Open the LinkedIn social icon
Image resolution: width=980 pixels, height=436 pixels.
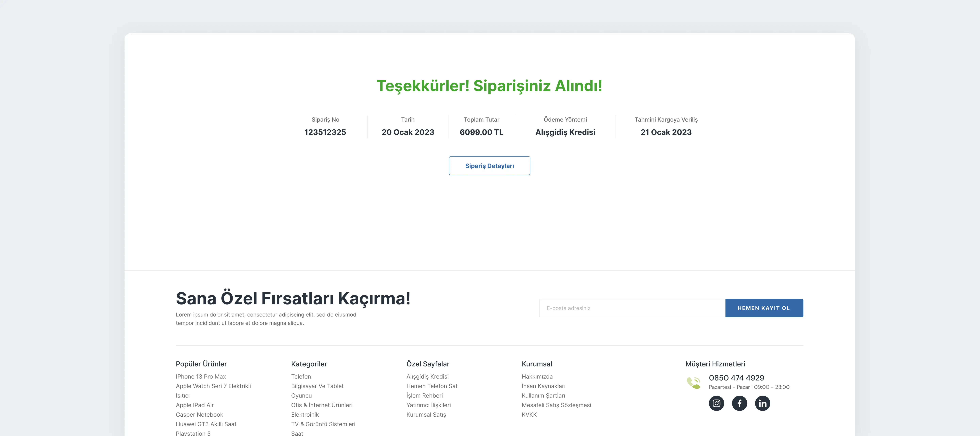[x=762, y=403]
